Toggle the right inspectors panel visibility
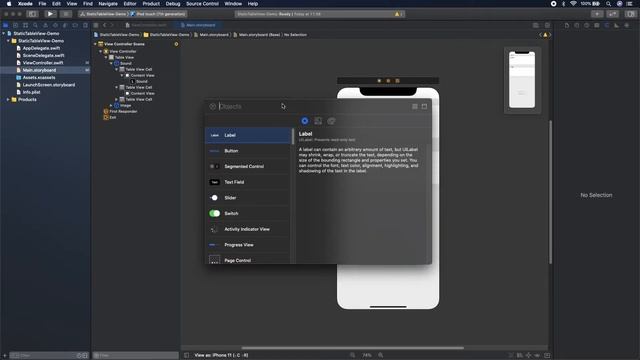The image size is (640, 360). [631, 14]
